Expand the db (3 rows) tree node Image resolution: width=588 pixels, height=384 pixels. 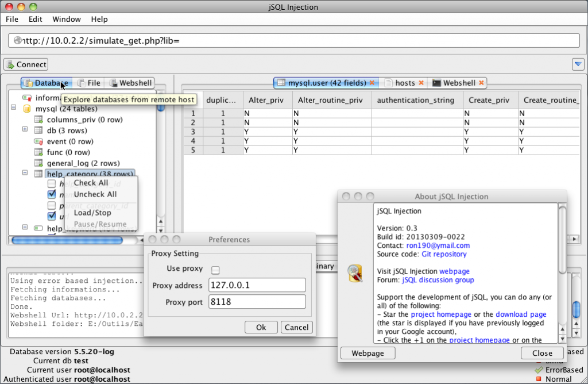tap(25, 129)
